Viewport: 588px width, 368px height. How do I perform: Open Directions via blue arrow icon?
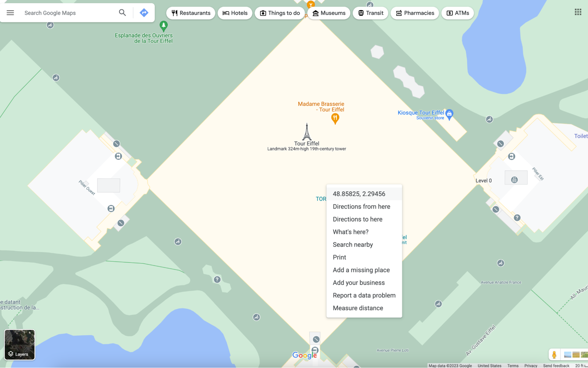144,13
